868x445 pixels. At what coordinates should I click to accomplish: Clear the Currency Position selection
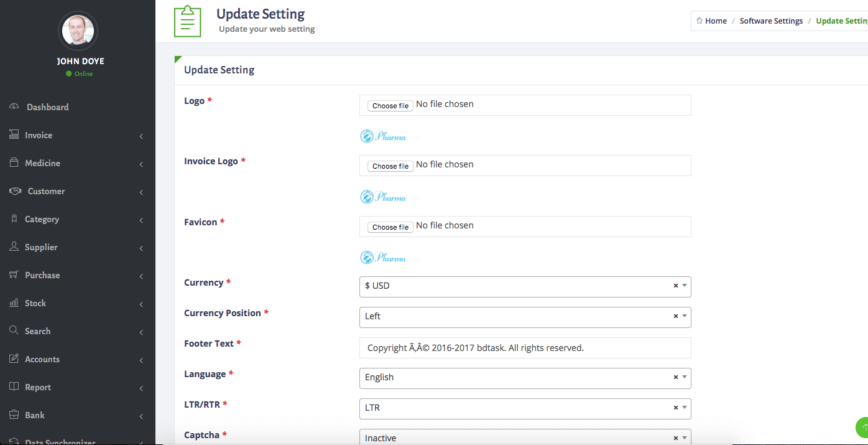[x=675, y=316]
